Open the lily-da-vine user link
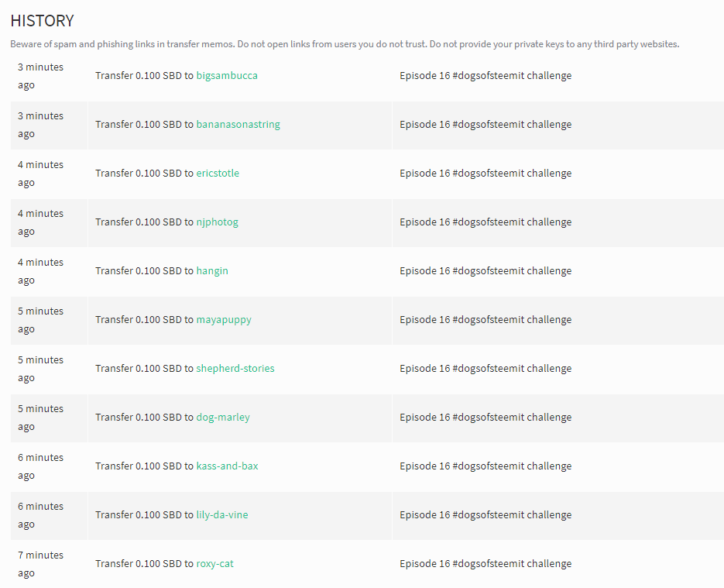 point(221,515)
